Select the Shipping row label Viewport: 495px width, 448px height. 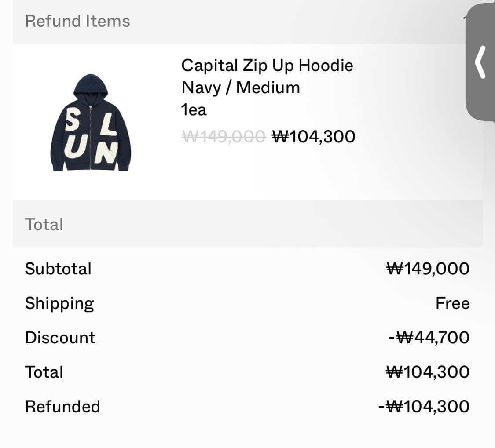(x=59, y=303)
